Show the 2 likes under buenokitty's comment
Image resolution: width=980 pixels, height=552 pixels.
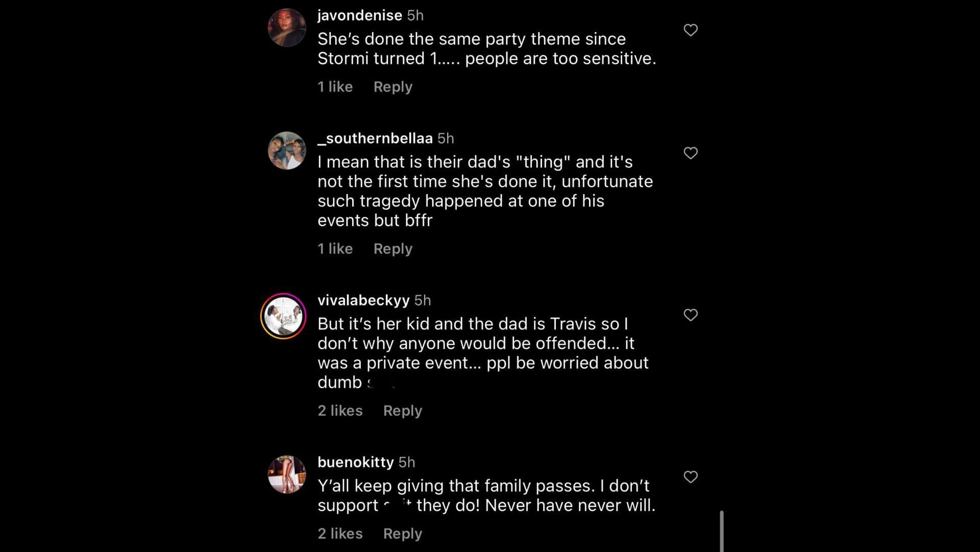(340, 533)
